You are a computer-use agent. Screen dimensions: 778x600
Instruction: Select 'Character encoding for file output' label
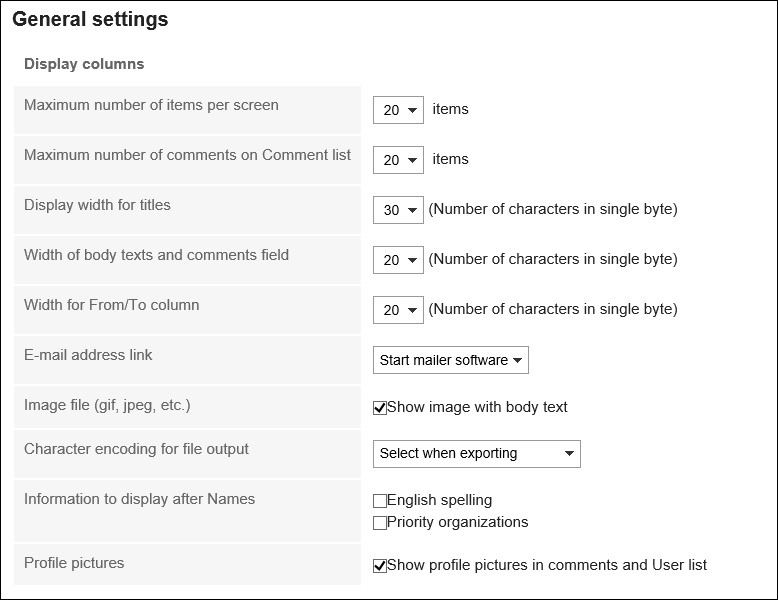(x=136, y=449)
